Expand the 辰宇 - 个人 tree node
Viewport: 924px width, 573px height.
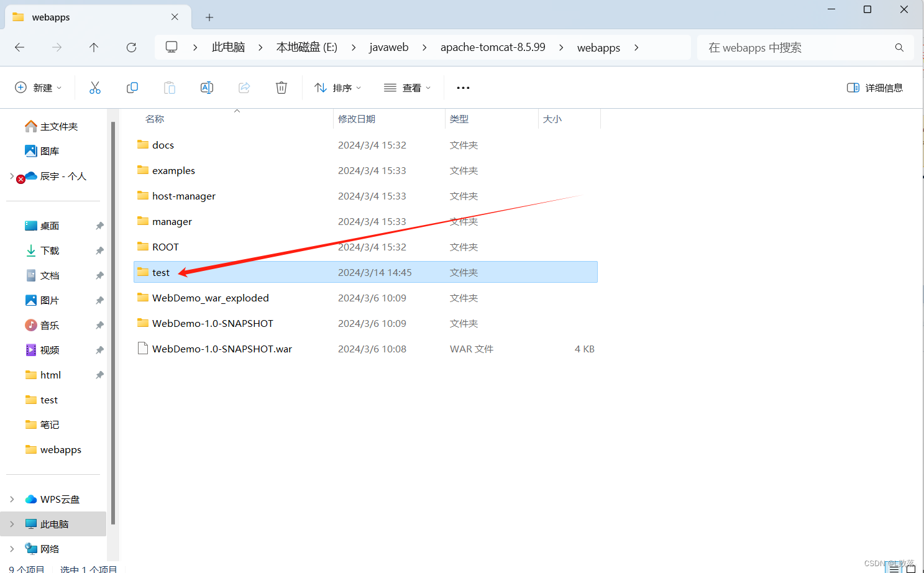tap(12, 176)
